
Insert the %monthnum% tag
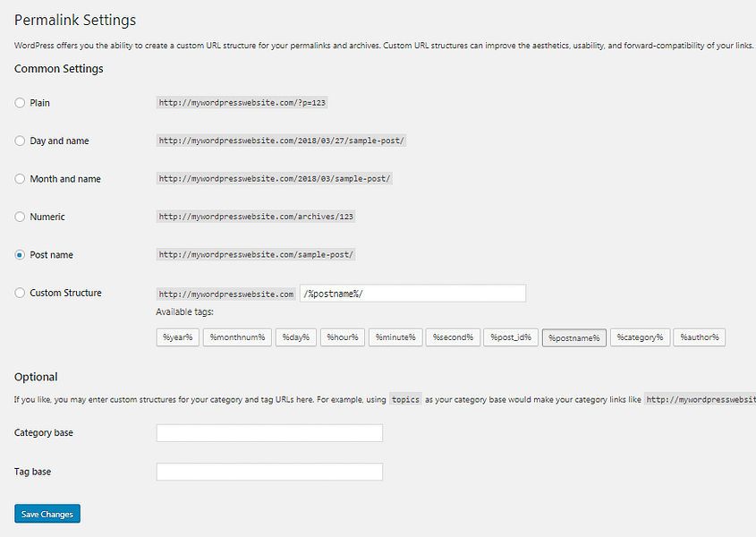coord(236,337)
